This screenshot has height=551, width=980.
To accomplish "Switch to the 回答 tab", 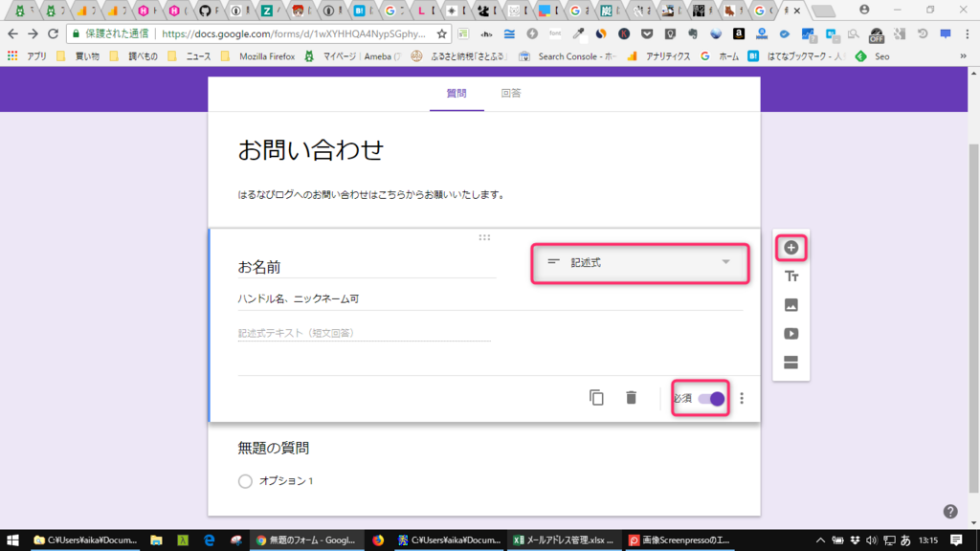I will (511, 93).
